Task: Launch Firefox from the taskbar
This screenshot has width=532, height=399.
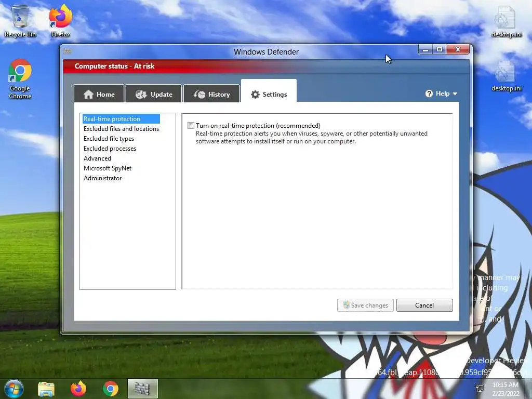Action: (78, 389)
